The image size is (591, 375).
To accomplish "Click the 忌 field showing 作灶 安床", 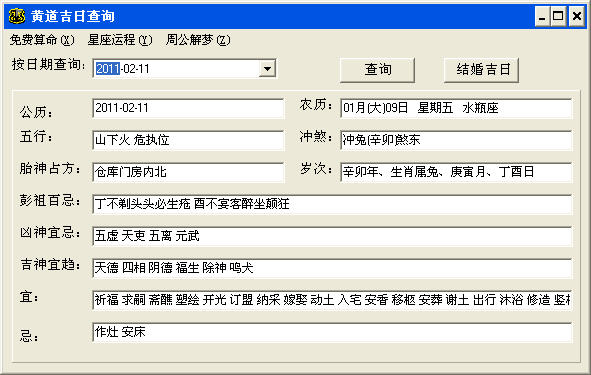I will [x=332, y=332].
